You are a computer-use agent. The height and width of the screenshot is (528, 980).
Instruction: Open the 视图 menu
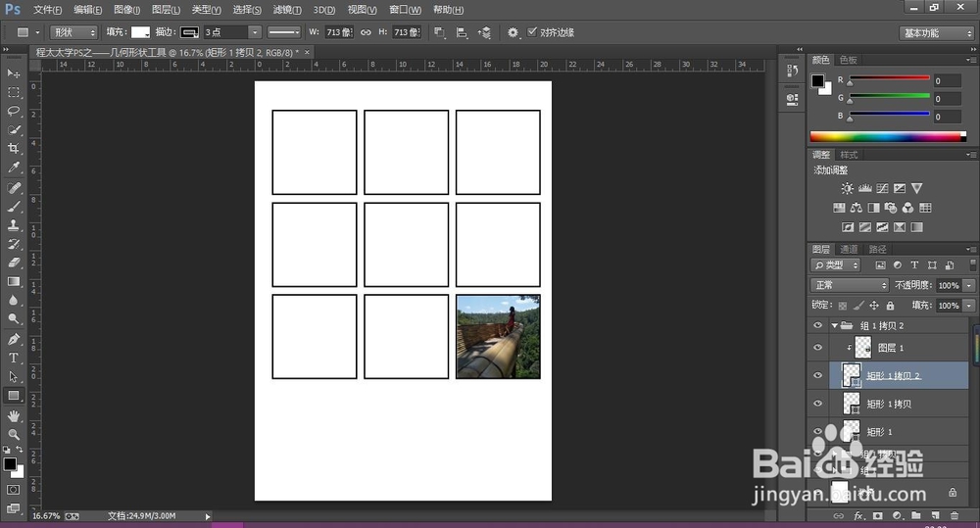tap(362, 10)
